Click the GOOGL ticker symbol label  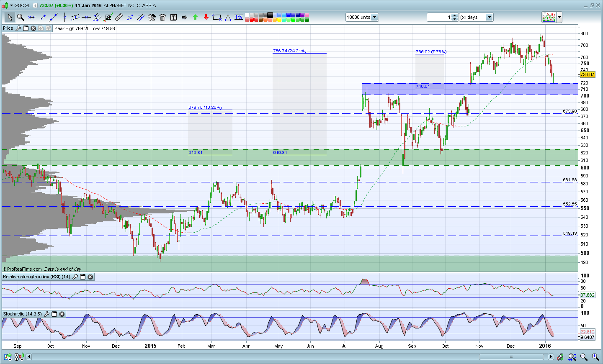22,5
